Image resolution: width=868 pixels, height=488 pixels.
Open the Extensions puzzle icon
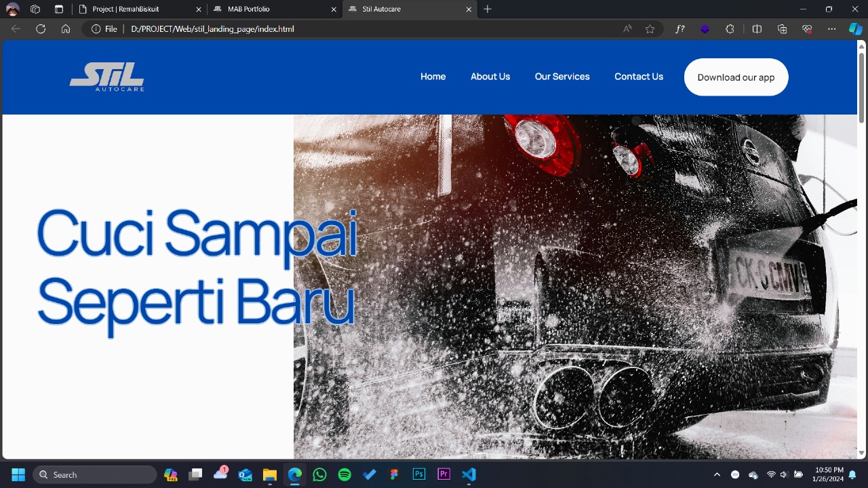click(730, 29)
